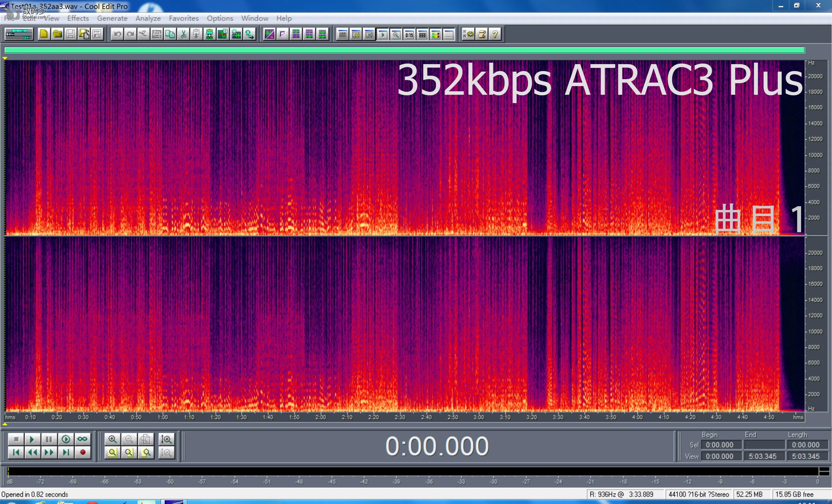Open the Options menu
The width and height of the screenshot is (832, 504).
(220, 18)
